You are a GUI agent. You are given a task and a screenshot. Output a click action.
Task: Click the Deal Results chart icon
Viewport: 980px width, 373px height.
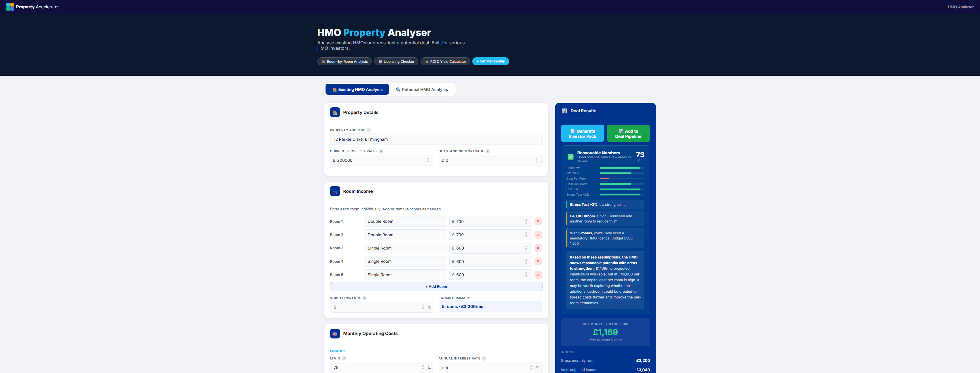564,111
